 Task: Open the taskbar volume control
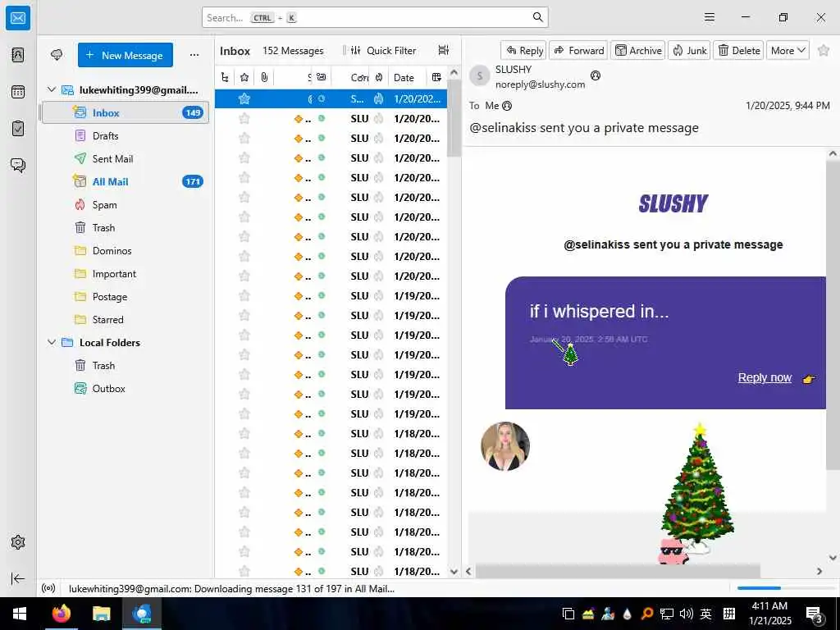coord(686,614)
